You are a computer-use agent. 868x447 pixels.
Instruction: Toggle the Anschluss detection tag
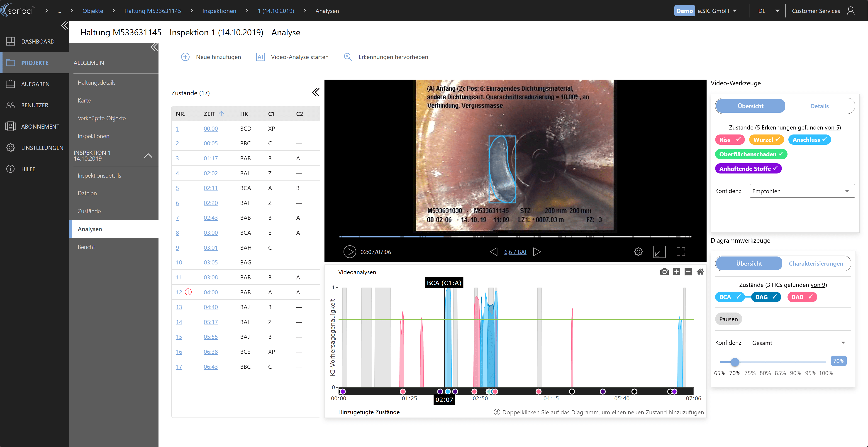click(x=809, y=139)
